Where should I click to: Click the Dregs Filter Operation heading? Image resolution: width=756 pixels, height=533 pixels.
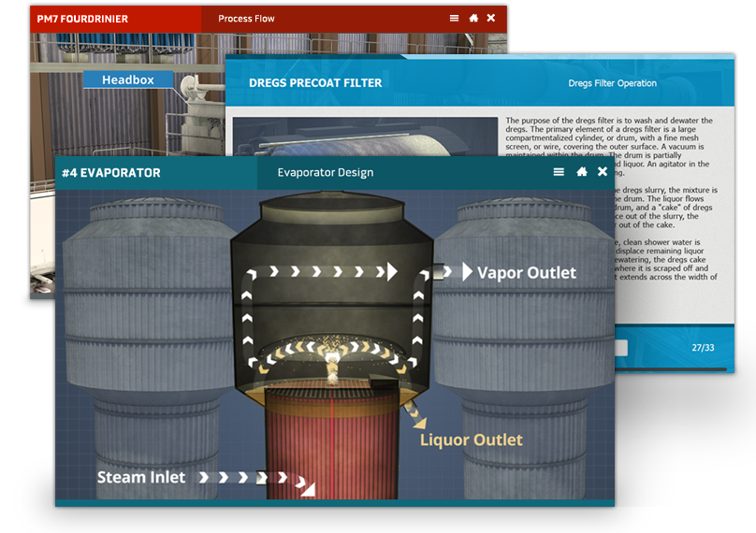pos(612,83)
